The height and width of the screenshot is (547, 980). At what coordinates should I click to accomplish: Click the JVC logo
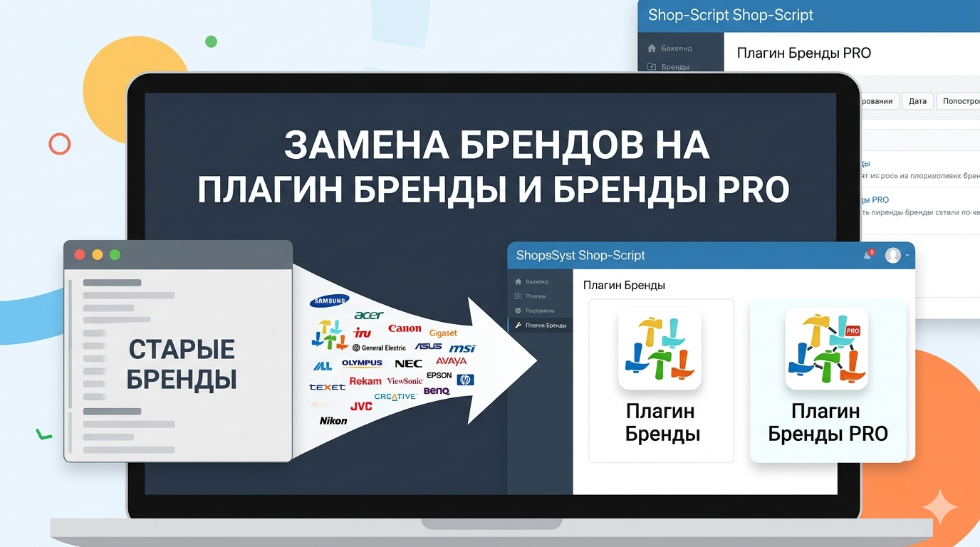click(361, 406)
